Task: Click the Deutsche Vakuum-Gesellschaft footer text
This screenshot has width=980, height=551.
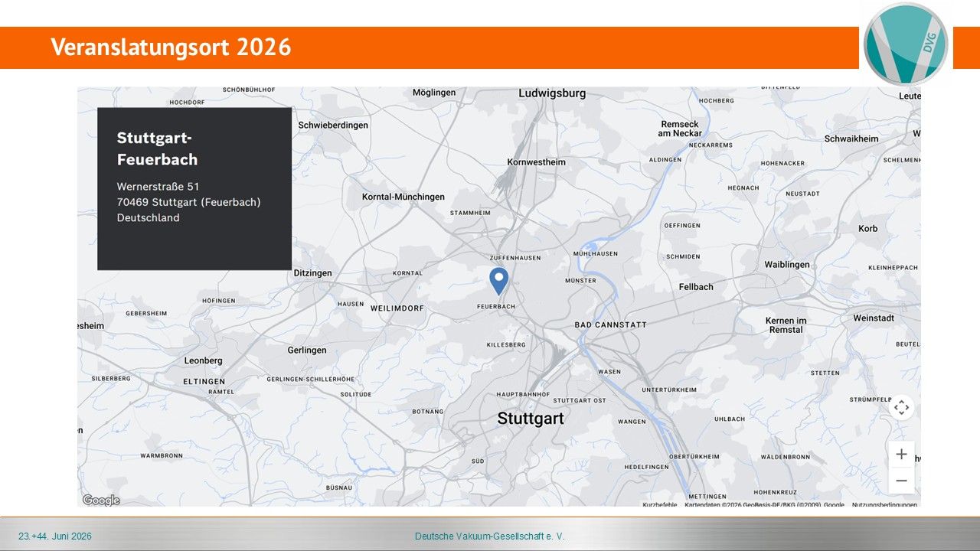Action: pyautogui.click(x=489, y=536)
